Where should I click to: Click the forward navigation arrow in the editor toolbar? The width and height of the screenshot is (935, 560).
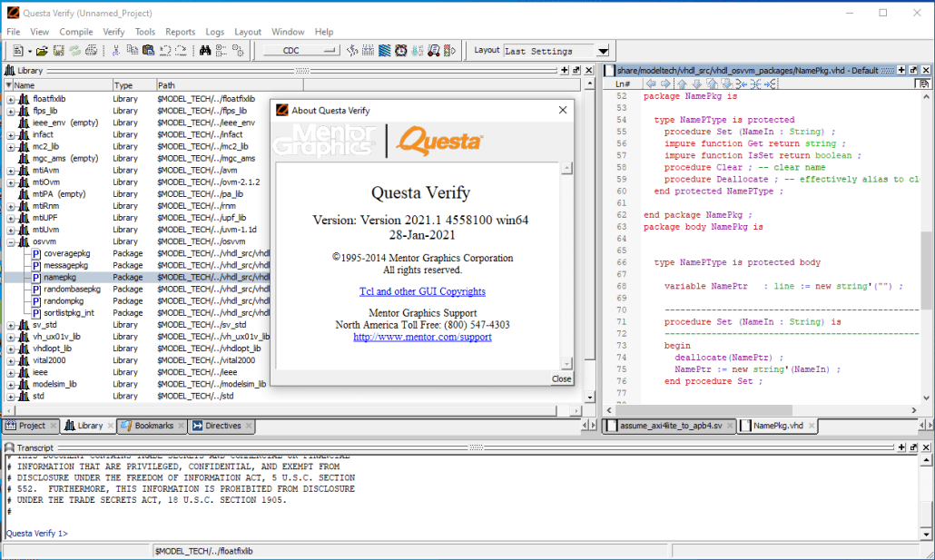coord(664,84)
